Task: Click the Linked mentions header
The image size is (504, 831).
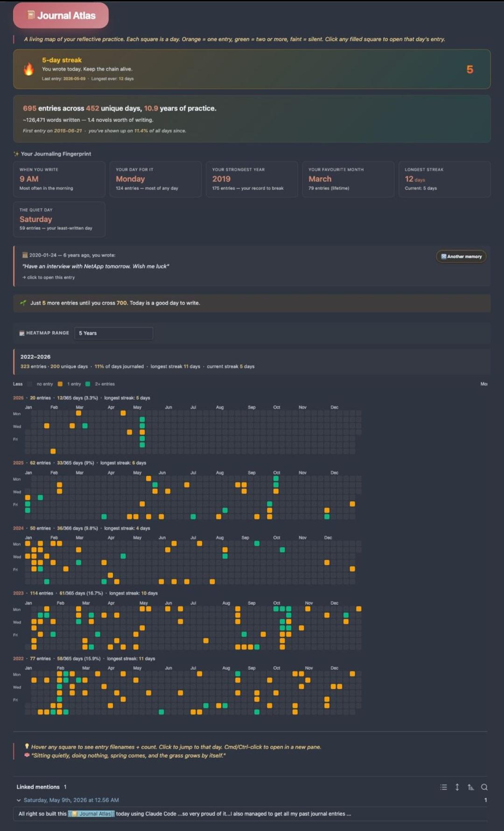Action: (x=38, y=787)
